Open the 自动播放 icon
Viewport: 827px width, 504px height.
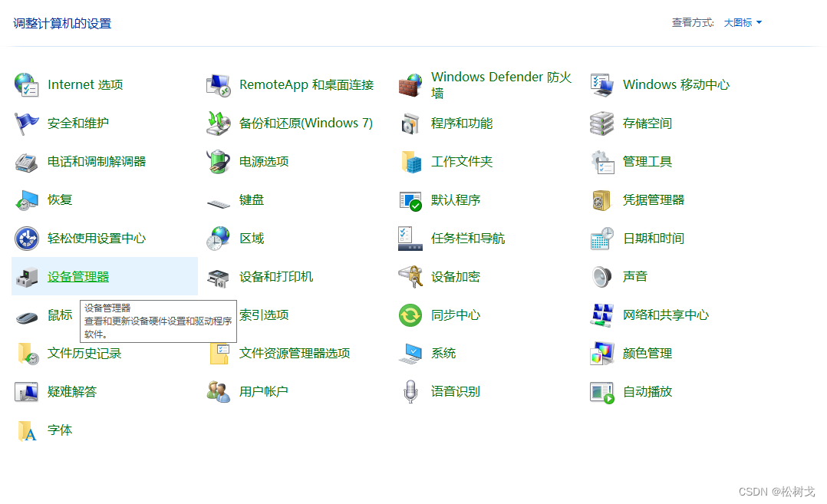point(601,392)
